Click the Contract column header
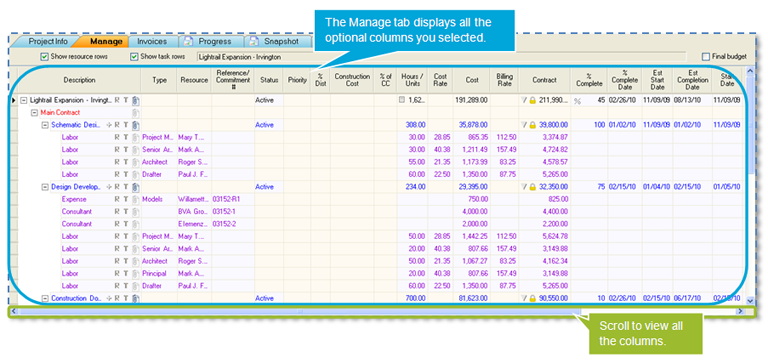Screen dimensions: 768x363 point(544,80)
